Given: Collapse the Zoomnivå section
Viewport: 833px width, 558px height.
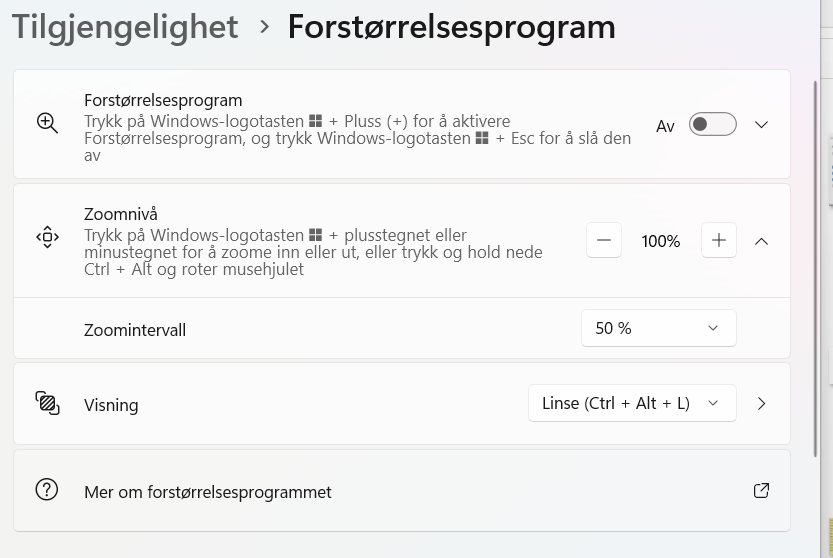Looking at the screenshot, I should click(761, 241).
